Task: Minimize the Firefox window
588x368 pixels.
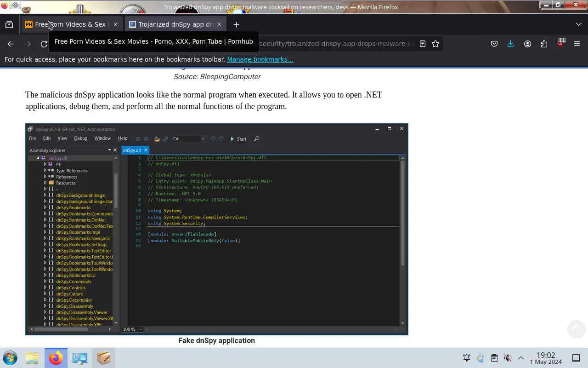Action: coord(546,5)
